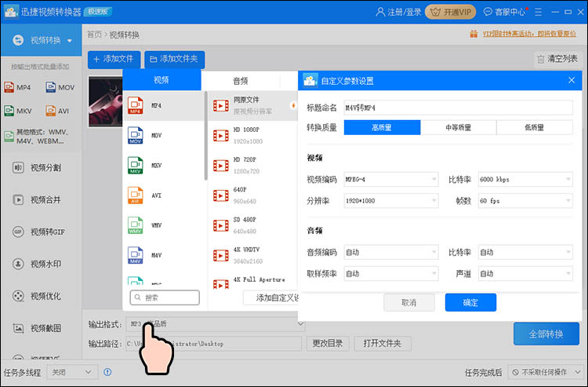This screenshot has width=588, height=387.
Task: Click the video thumbnail in file list
Action: [x=105, y=102]
